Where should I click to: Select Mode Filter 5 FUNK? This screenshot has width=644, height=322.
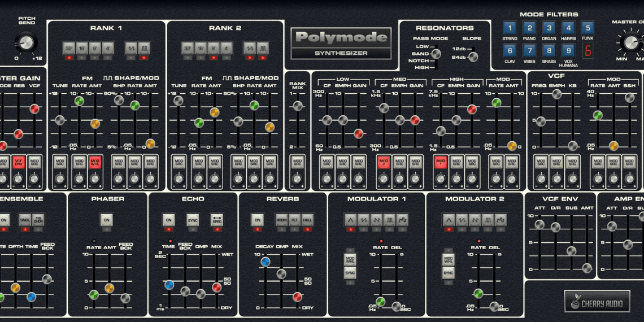tap(588, 28)
